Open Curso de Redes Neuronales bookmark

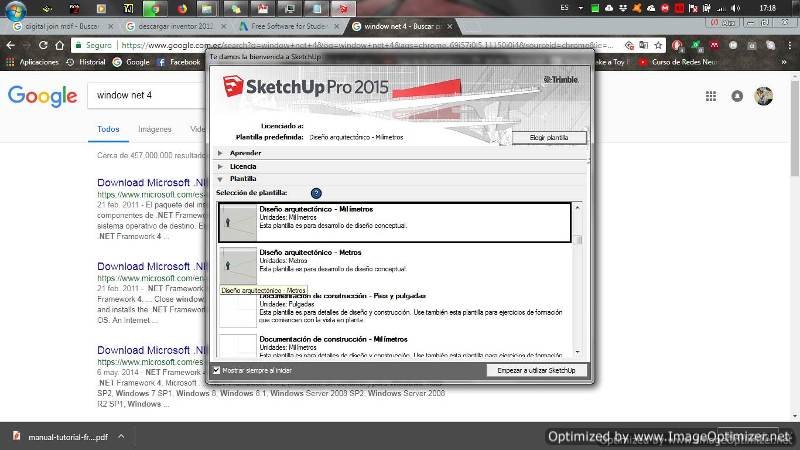pyautogui.click(x=679, y=62)
